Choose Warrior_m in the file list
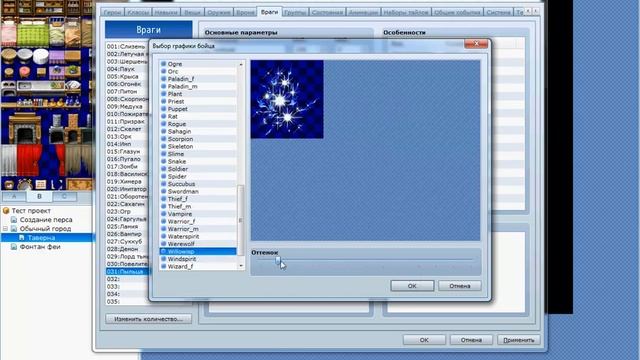 (198, 229)
